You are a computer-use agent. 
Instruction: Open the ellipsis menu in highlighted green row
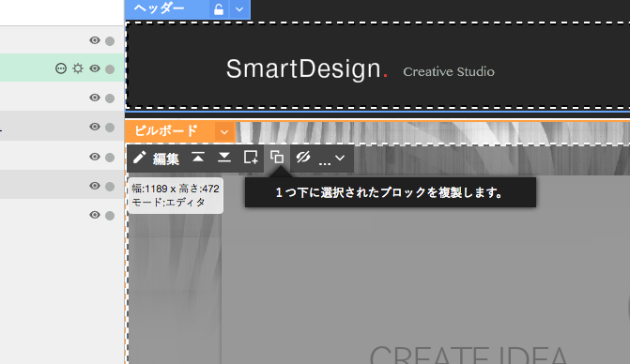point(61,68)
